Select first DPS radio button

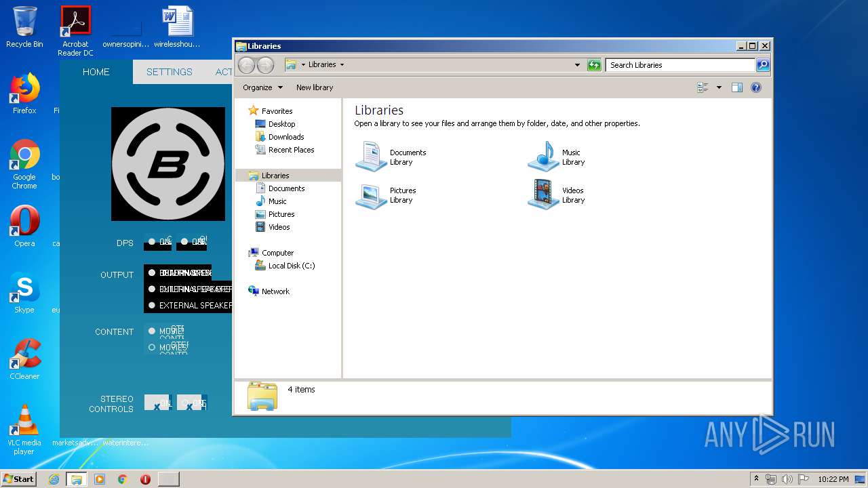click(x=151, y=241)
